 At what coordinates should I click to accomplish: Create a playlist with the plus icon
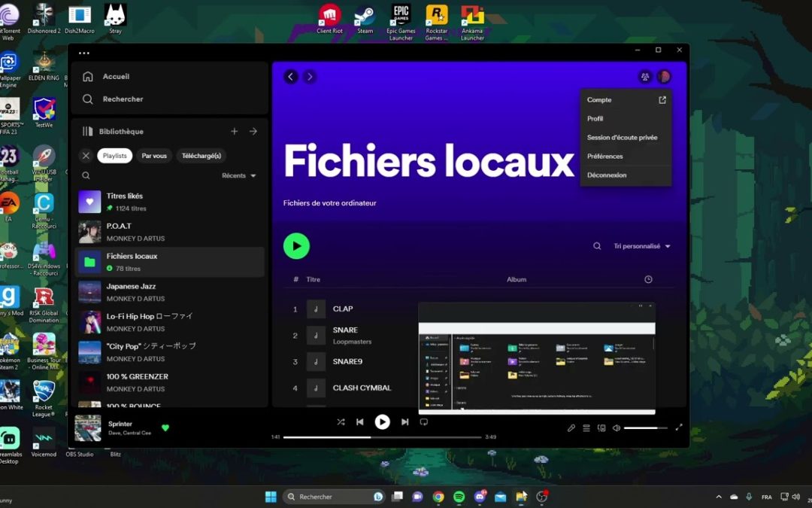pyautogui.click(x=234, y=132)
